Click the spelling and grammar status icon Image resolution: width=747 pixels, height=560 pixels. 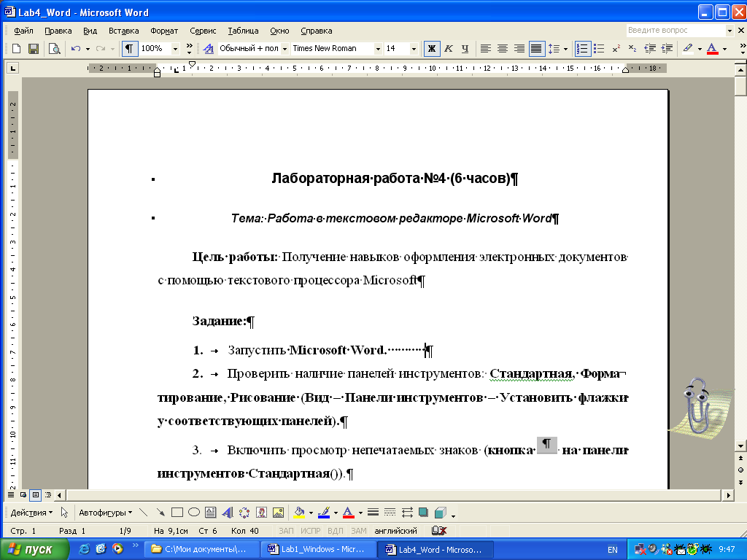(x=438, y=531)
